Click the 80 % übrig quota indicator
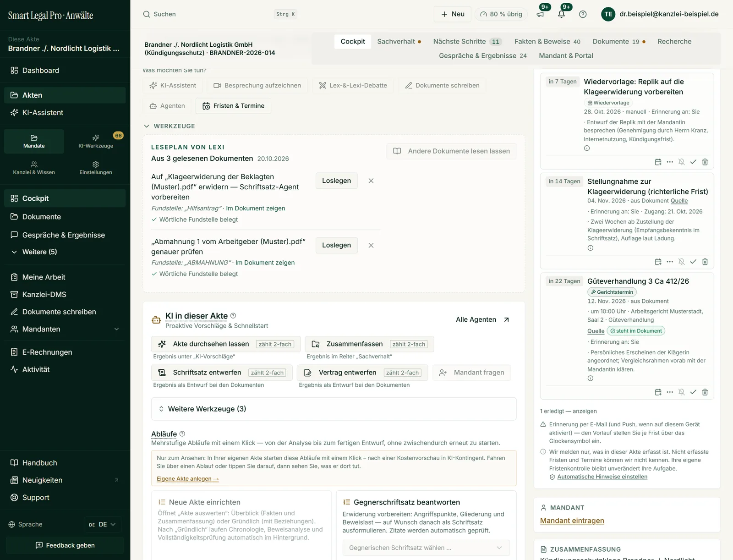This screenshot has width=733, height=560. (501, 14)
